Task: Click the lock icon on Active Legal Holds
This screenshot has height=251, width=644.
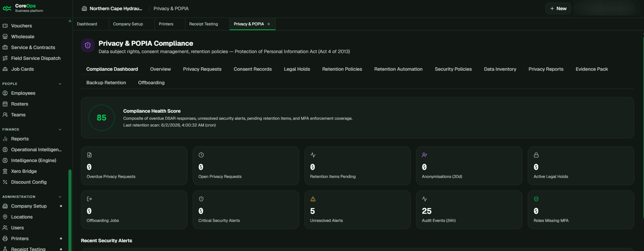Action: click(x=536, y=155)
